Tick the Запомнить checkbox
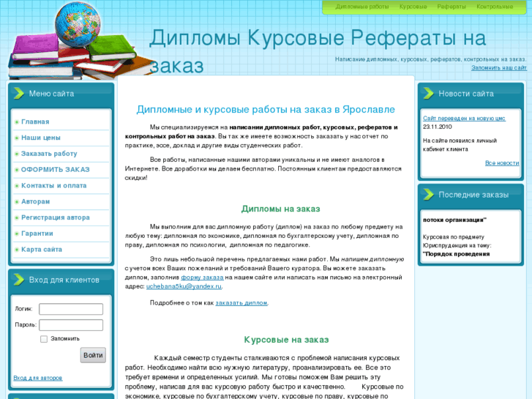532x399 pixels. click(44, 339)
